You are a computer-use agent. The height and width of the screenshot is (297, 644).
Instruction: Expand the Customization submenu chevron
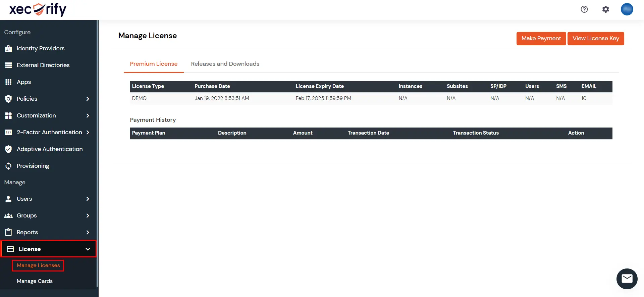pos(88,115)
